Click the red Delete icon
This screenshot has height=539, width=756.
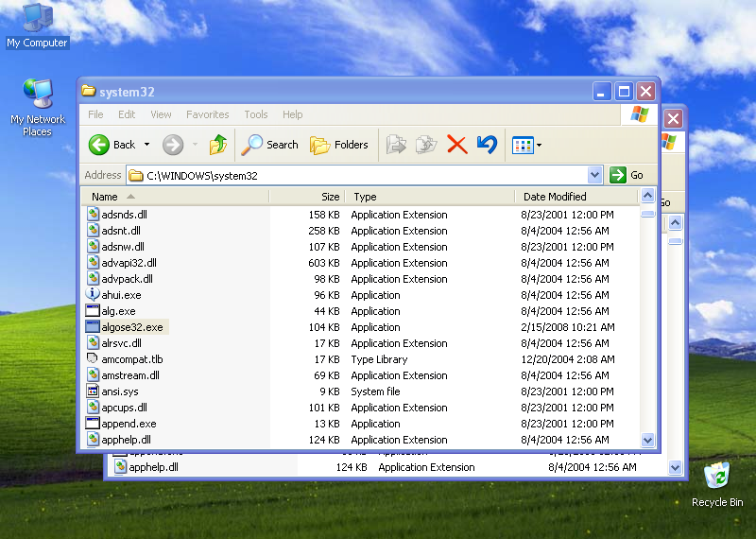[456, 145]
